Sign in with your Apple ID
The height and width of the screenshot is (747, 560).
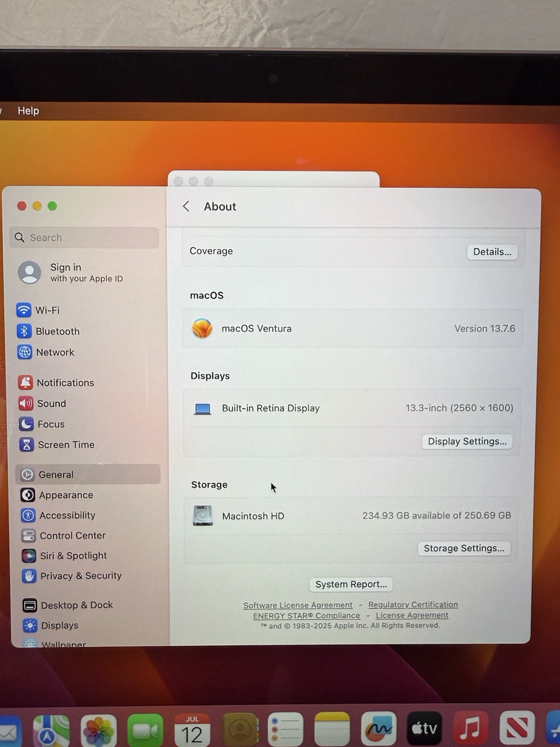70,273
